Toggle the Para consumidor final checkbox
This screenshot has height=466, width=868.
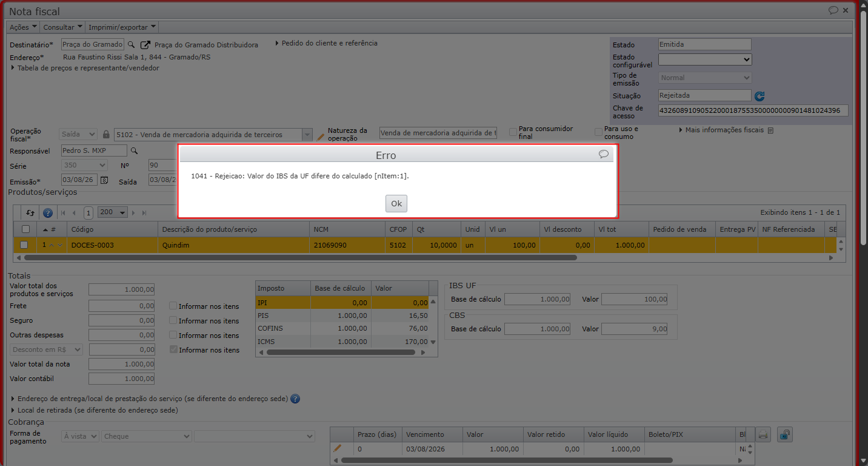tap(513, 132)
